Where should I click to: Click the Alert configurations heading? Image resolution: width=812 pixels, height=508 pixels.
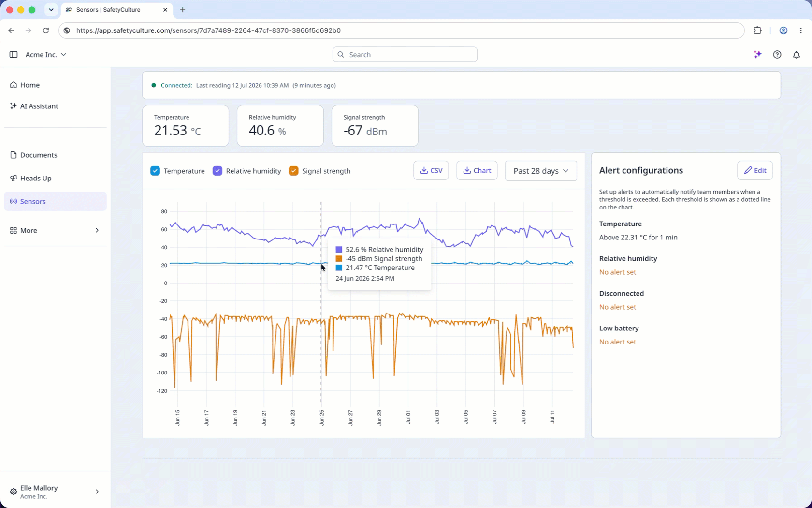pyautogui.click(x=641, y=170)
